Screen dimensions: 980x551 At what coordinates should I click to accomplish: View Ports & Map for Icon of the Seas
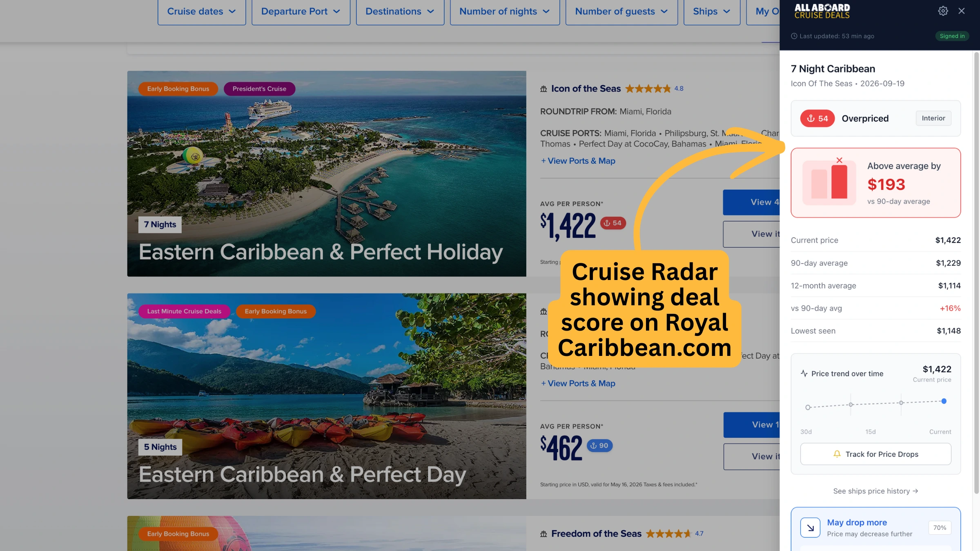point(578,161)
